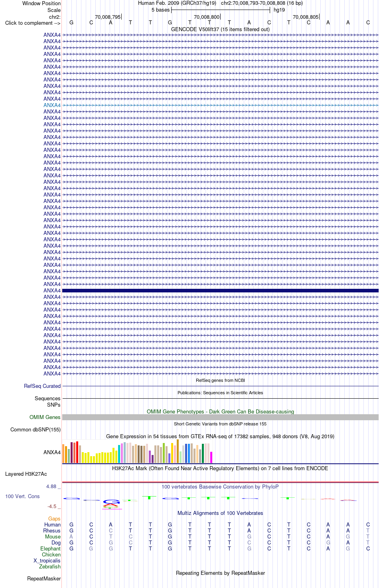Click the OMIM Gene Phenotypes title
Image resolution: width=379 pixels, height=588 pixels.
point(220,411)
